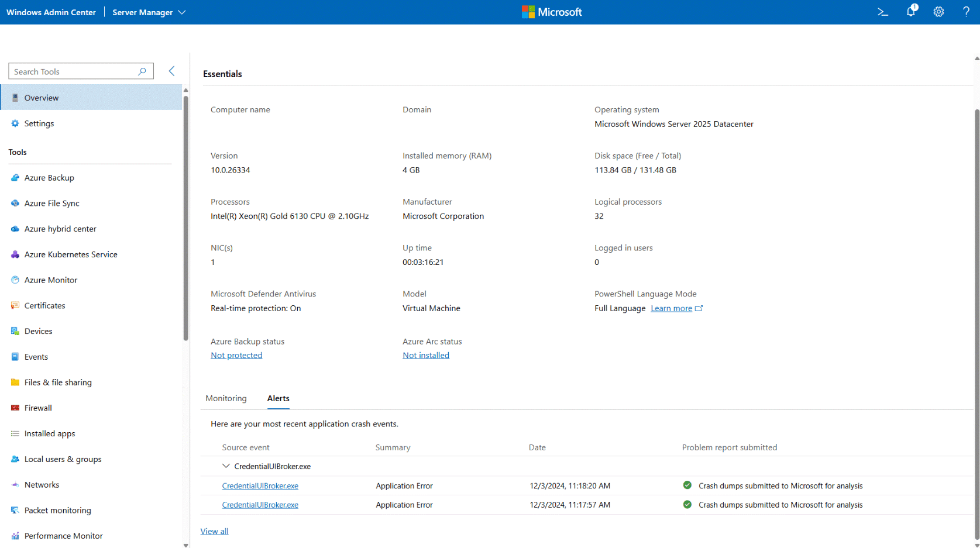Select disk space 113.84 GB / 131.48 GB
The image size is (980, 548).
(x=635, y=170)
